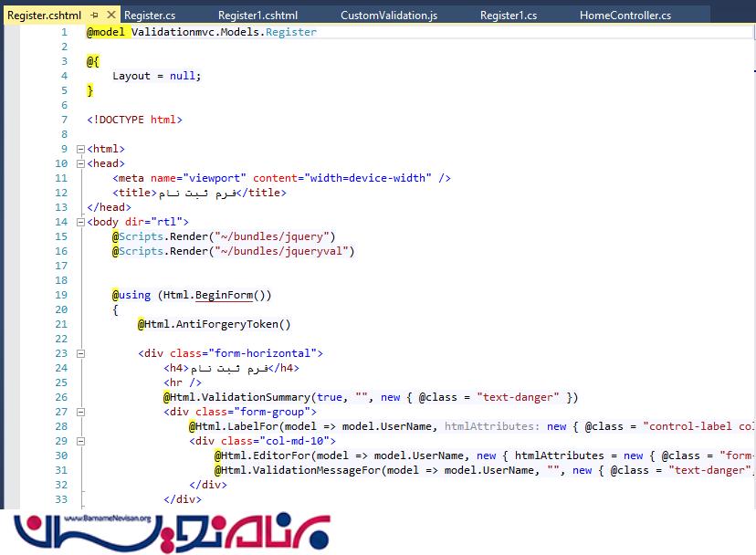Collapse the body element on line 14
Screen dimensions: 756x555
(x=80, y=222)
